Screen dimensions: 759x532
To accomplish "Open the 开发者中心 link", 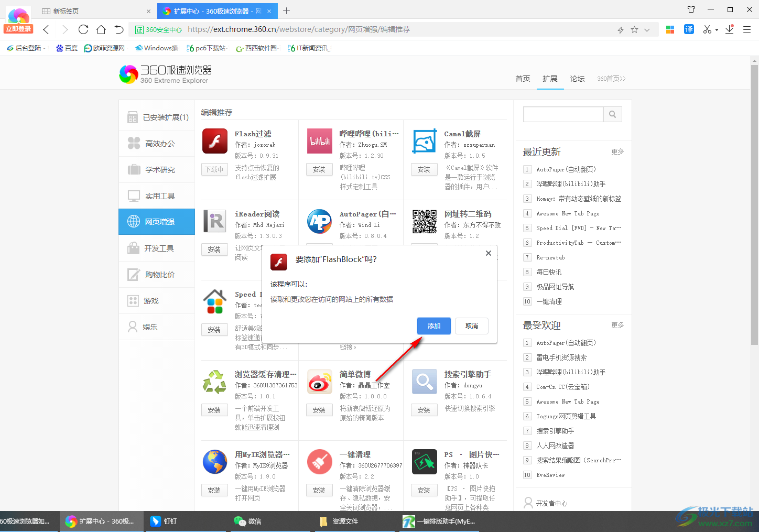I will [551, 503].
